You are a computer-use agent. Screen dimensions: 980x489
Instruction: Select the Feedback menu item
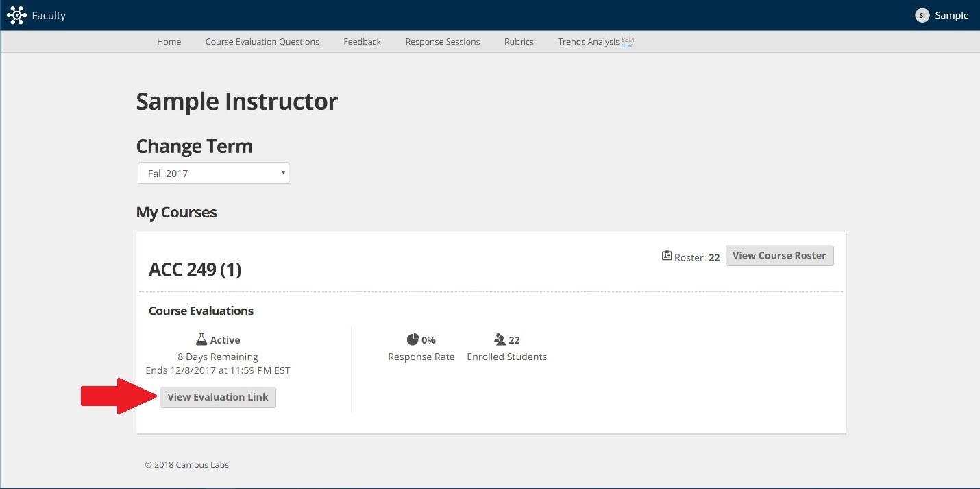point(362,42)
